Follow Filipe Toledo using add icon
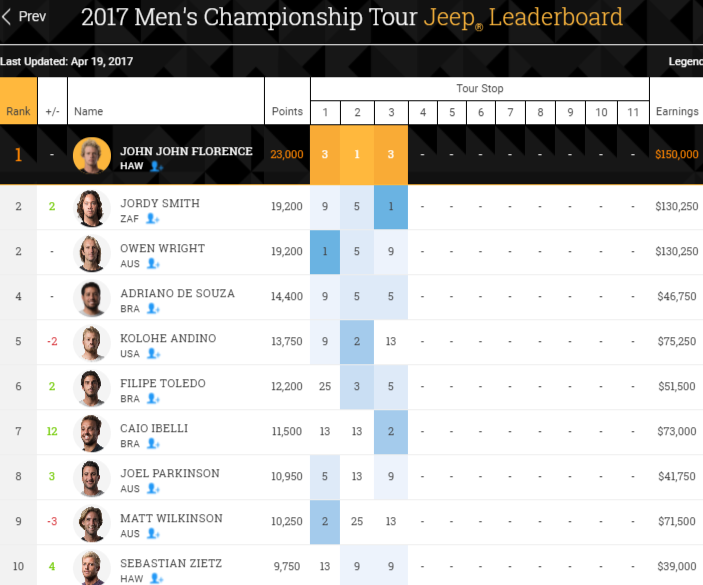The width and height of the screenshot is (703, 585). (x=153, y=399)
